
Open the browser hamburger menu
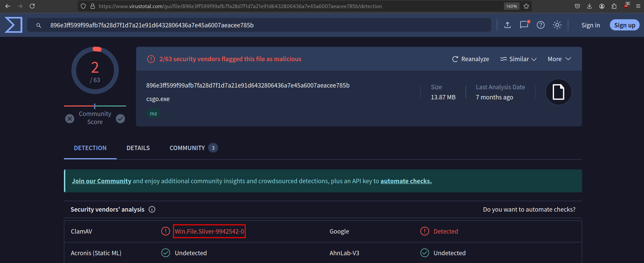(638, 6)
